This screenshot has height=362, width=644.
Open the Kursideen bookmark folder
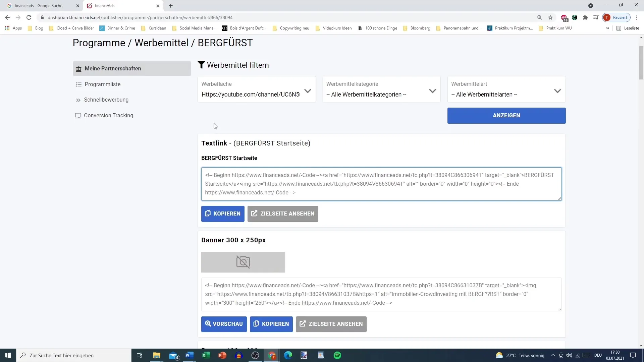coord(153,28)
